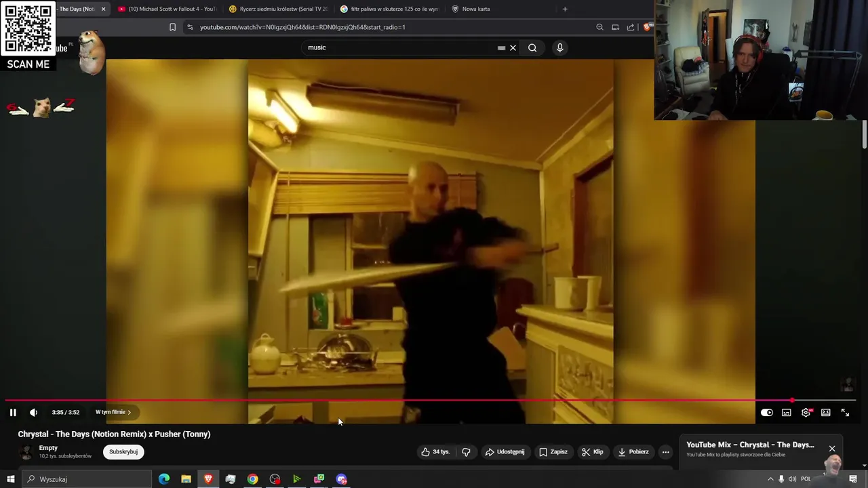Open the YouTube Mix – Chrystal playlist title
This screenshot has width=868, height=488.
[x=750, y=445]
